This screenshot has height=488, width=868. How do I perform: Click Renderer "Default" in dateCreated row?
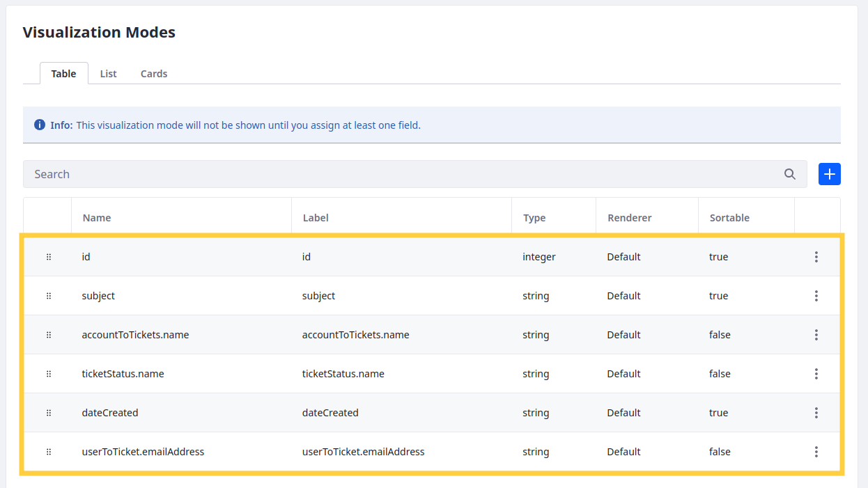[623, 413]
